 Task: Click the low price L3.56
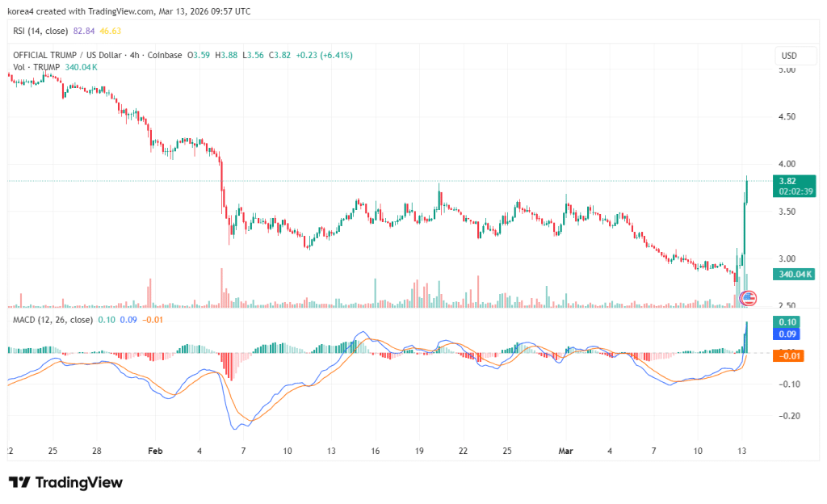[x=253, y=55]
